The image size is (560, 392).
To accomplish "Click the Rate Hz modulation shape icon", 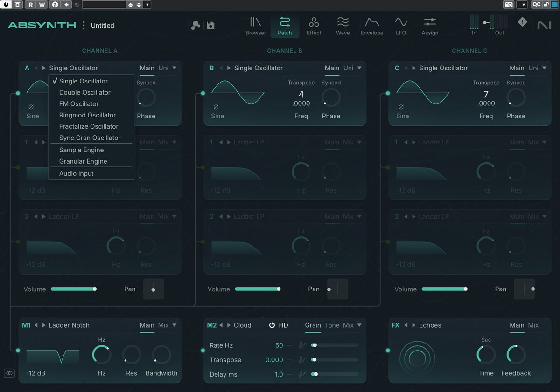I will [302, 345].
